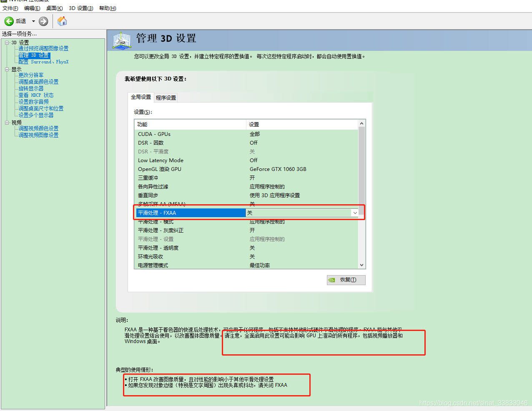Screen dimensions: 532x411
Task: Click the GeForce GTX 1060 3GB value
Action: (x=278, y=169)
